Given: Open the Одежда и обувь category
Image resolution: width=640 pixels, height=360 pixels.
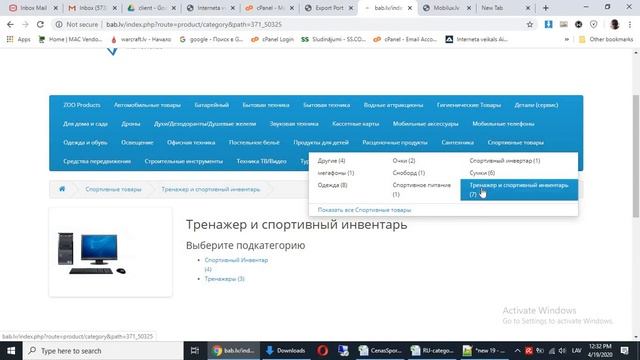Looking at the screenshot, I should coord(85,142).
